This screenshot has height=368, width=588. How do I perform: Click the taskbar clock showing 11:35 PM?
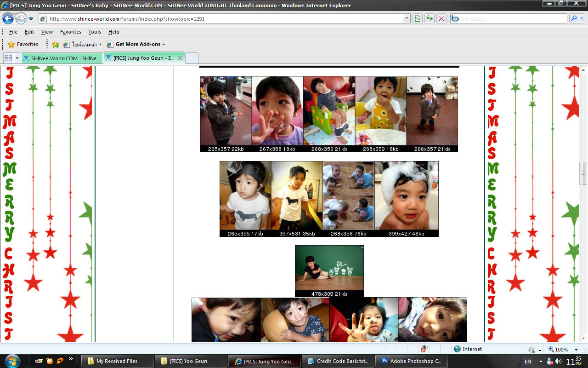(x=574, y=361)
